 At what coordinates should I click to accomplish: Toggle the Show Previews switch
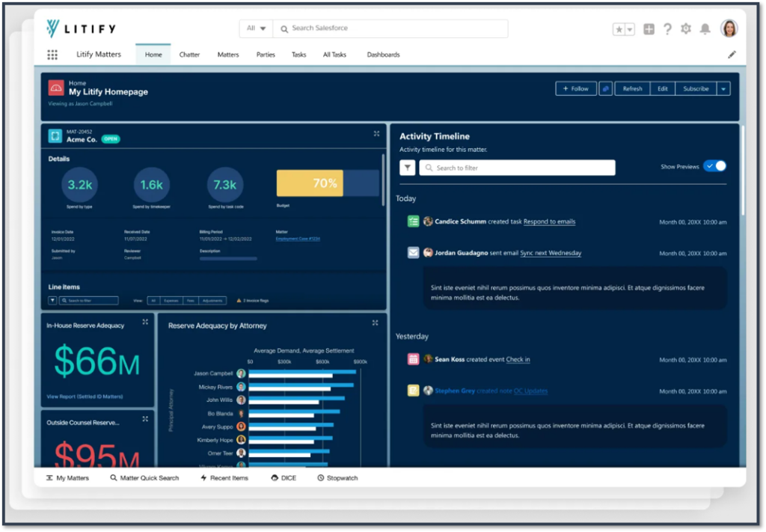pos(714,166)
